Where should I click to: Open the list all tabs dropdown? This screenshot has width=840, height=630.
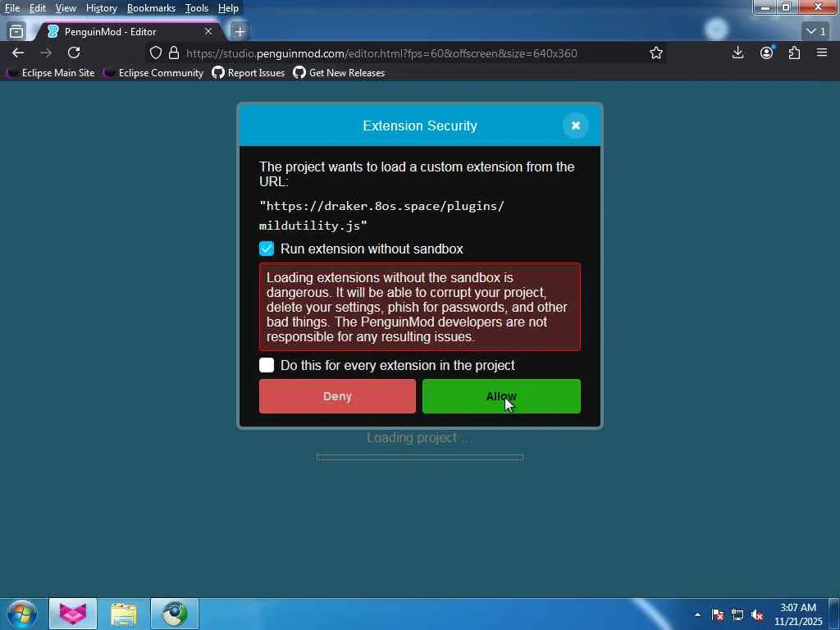pos(816,32)
